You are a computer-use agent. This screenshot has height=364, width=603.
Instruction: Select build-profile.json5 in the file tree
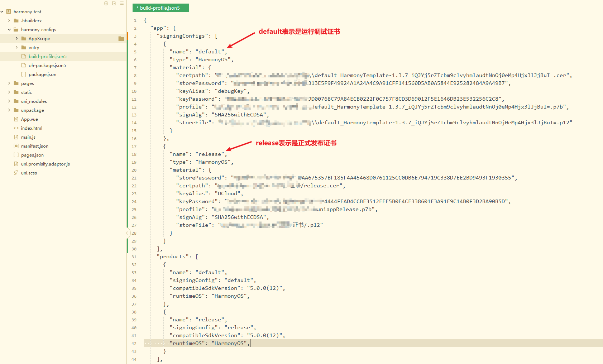tap(48, 57)
